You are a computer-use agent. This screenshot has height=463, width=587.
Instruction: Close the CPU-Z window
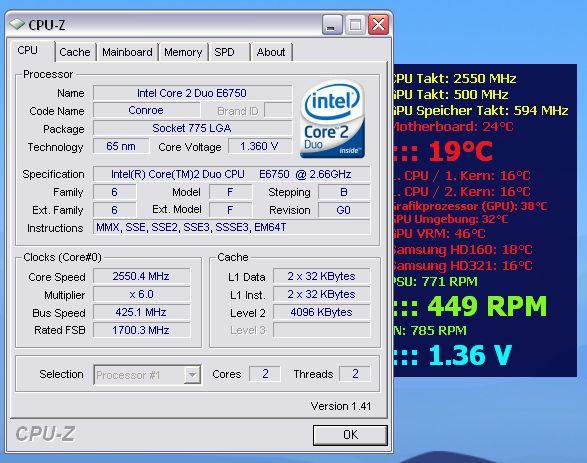378,25
